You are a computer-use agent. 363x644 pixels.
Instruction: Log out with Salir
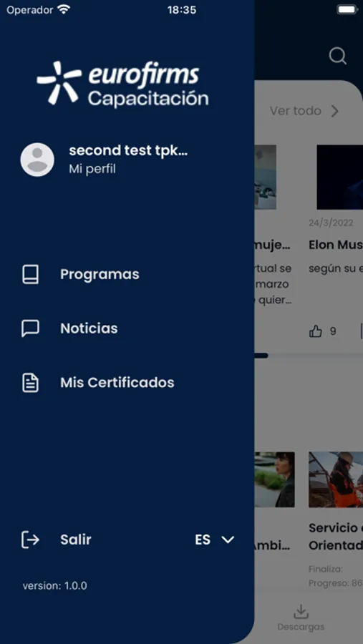tap(76, 540)
